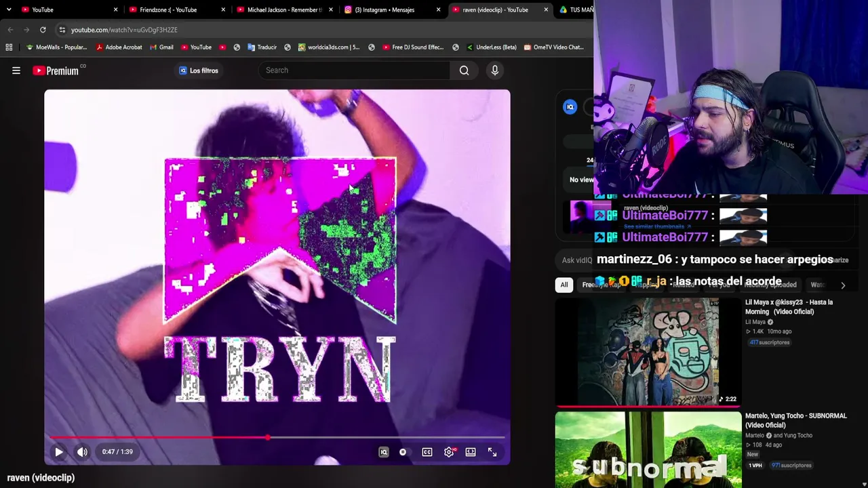Open the YouTube guide hamburger menu
Screen dimensions: 868x488
pos(16,70)
